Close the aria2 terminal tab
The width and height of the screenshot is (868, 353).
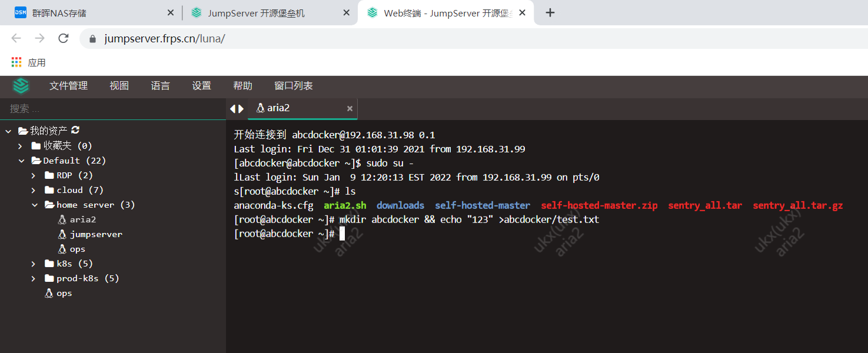350,109
